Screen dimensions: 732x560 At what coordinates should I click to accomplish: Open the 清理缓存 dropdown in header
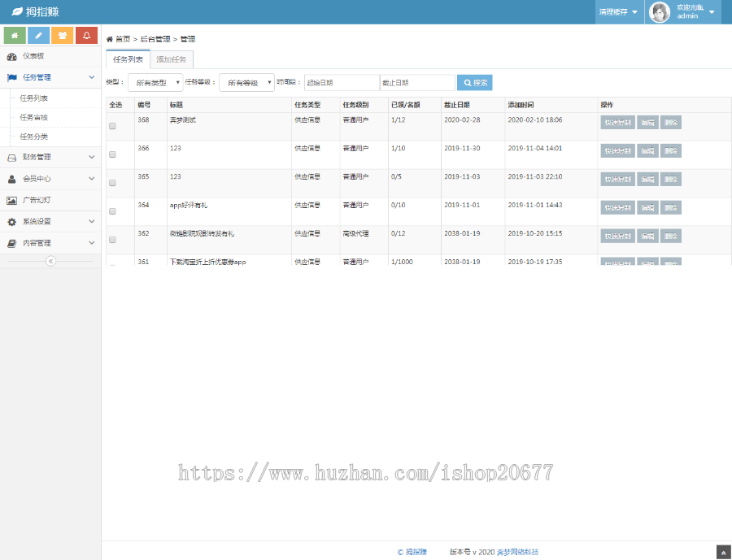[619, 12]
